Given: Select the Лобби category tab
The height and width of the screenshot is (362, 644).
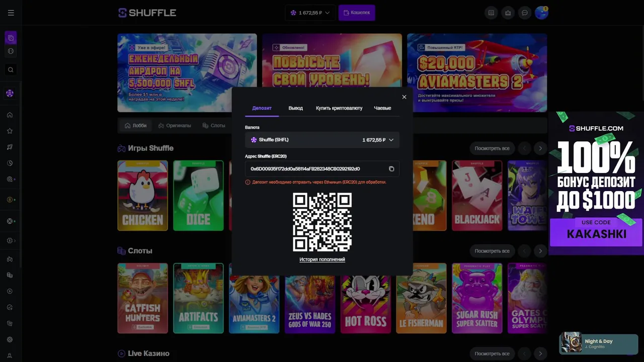Looking at the screenshot, I should click(x=135, y=126).
